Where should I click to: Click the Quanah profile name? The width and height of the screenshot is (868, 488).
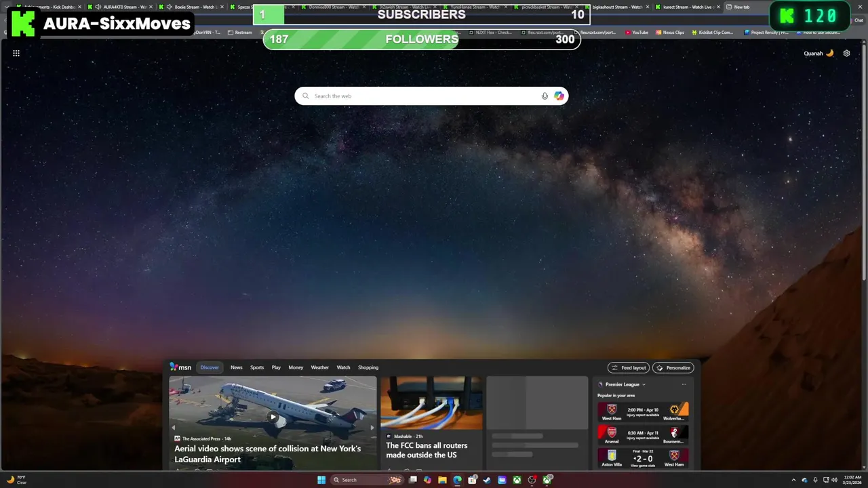coord(813,54)
